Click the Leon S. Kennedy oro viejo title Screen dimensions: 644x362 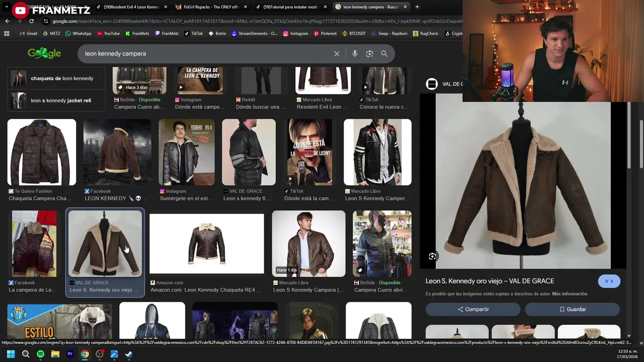click(490, 281)
